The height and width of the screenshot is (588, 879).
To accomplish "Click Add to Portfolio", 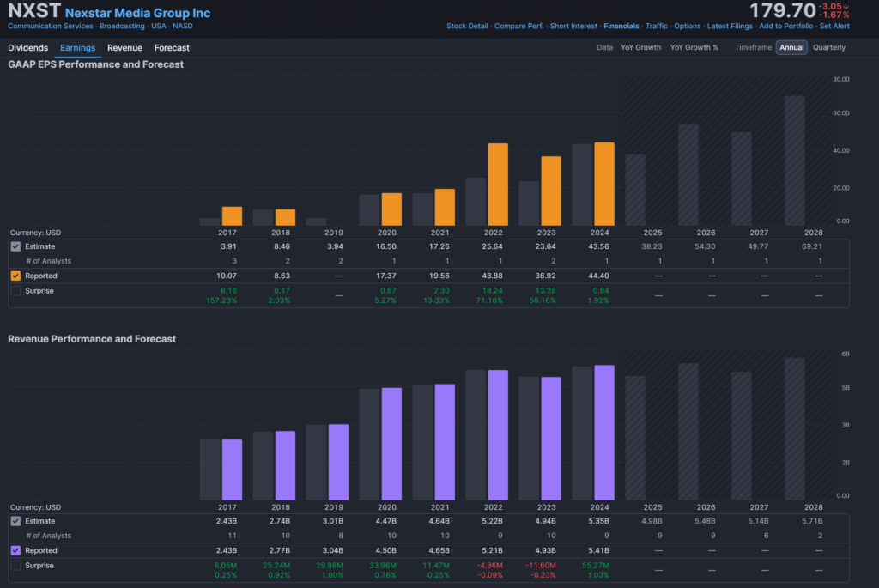I will (x=786, y=26).
